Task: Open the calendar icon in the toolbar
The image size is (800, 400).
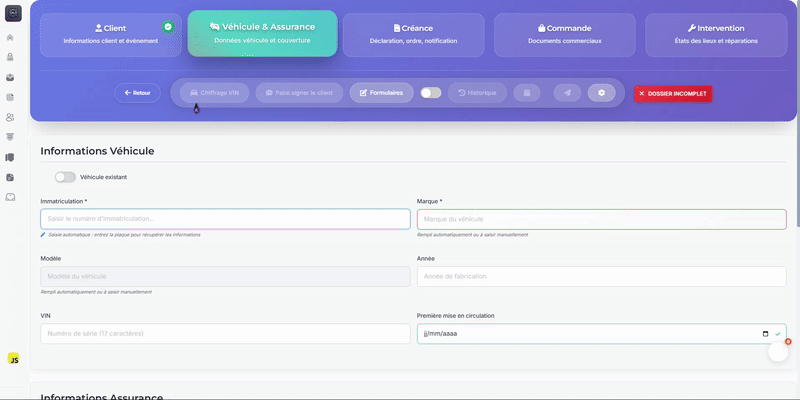Action: [527, 93]
